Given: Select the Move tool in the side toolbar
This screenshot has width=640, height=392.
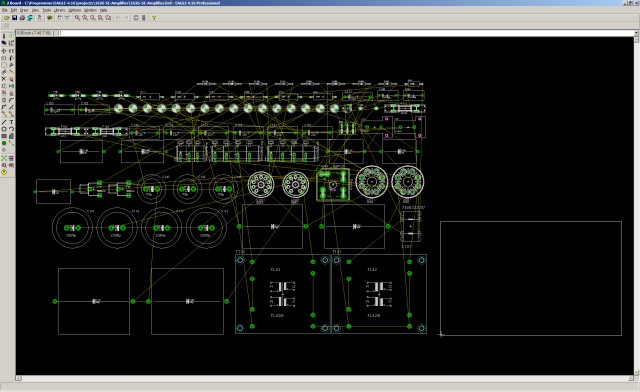Looking at the screenshot, I should 4,51.
